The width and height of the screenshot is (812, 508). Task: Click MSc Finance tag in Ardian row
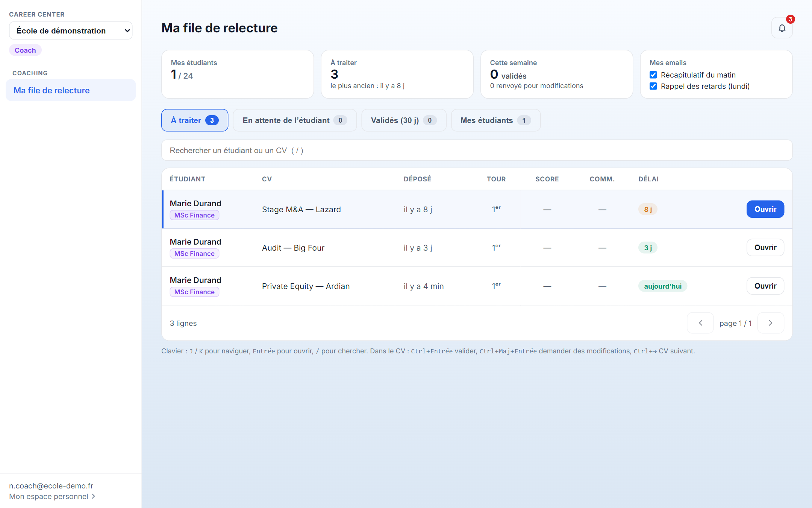pyautogui.click(x=194, y=292)
